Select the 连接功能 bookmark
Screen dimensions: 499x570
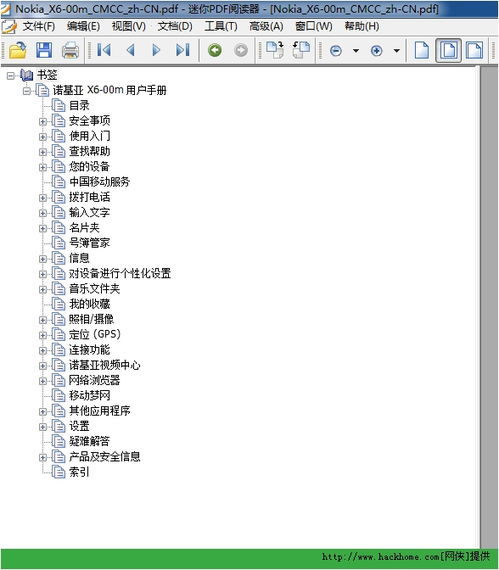(x=89, y=350)
